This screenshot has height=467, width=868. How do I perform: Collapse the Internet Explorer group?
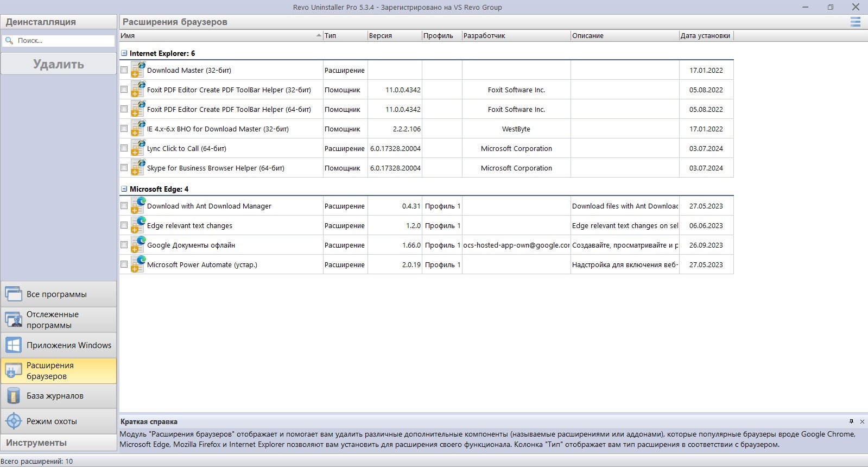tap(124, 53)
